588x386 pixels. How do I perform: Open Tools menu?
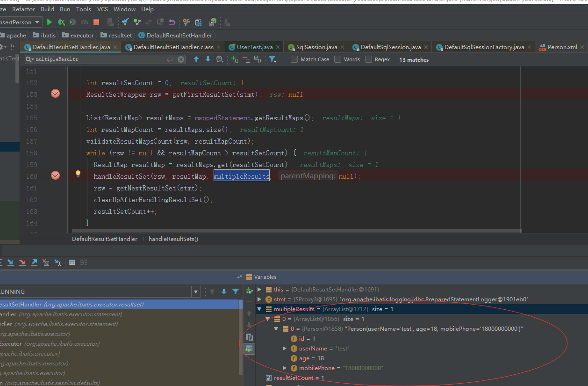pyautogui.click(x=84, y=9)
